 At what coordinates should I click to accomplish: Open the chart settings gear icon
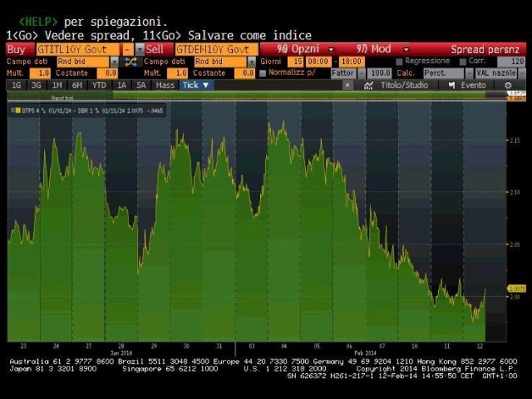point(508,85)
